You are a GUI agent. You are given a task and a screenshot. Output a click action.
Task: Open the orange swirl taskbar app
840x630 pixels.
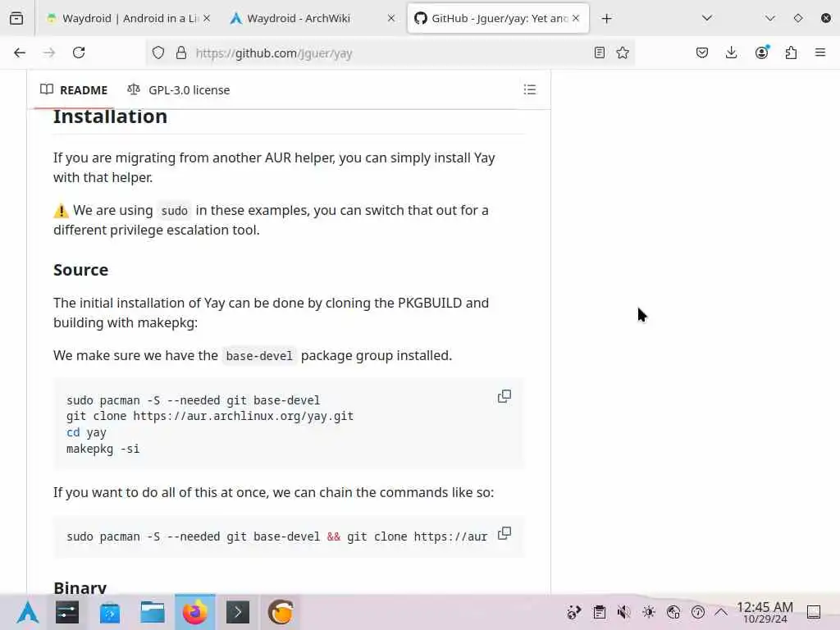[x=281, y=612]
